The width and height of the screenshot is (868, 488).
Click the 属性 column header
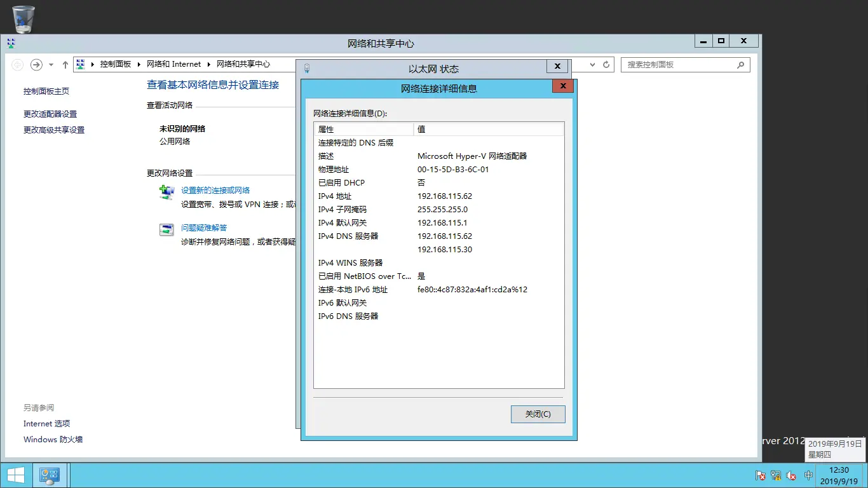click(x=363, y=129)
